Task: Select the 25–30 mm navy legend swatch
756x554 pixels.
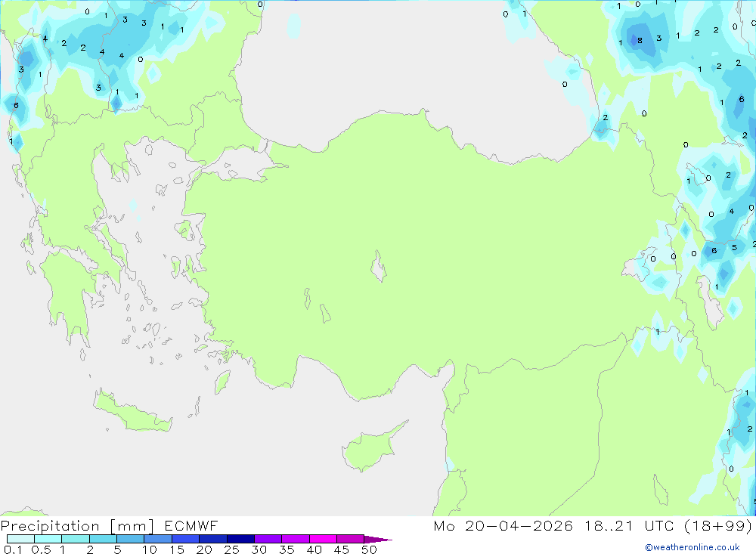Action: click(x=240, y=539)
